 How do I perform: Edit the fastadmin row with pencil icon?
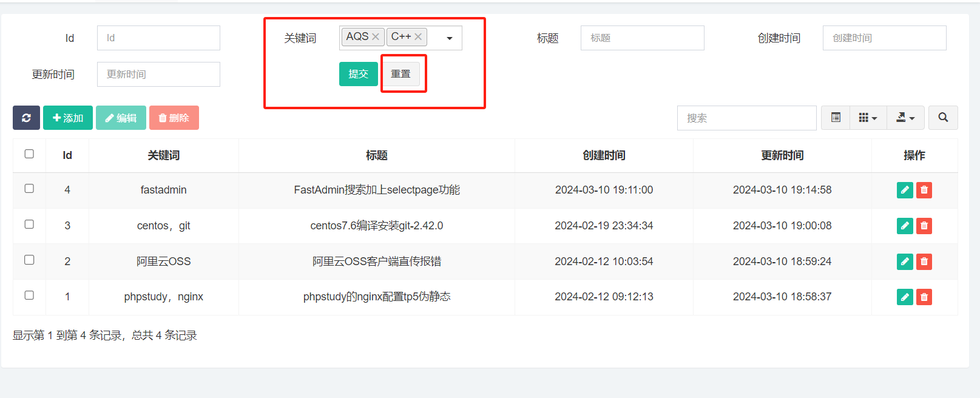[905, 190]
